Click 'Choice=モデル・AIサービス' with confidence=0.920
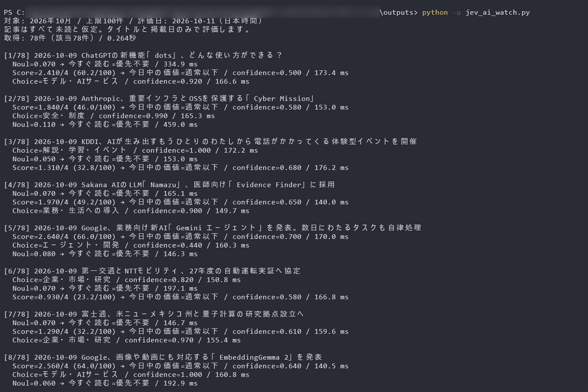This screenshot has height=392, width=588. pyautogui.click(x=131, y=81)
